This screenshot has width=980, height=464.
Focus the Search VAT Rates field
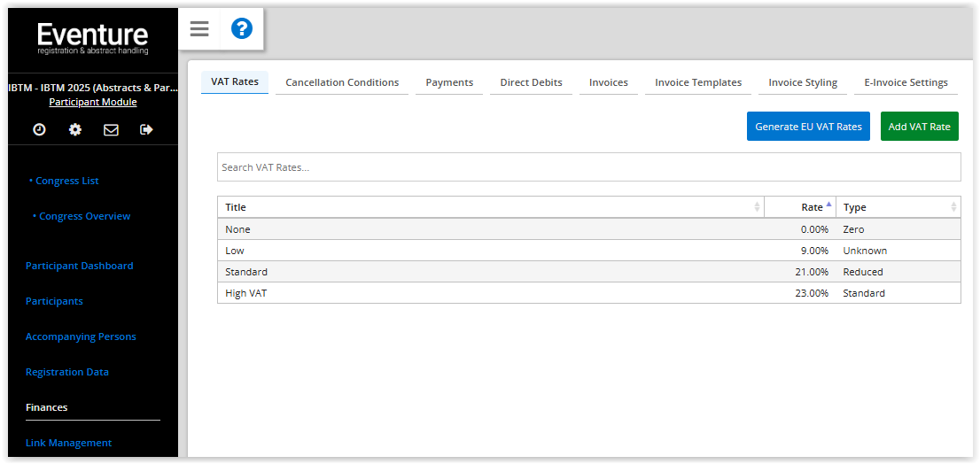[588, 167]
